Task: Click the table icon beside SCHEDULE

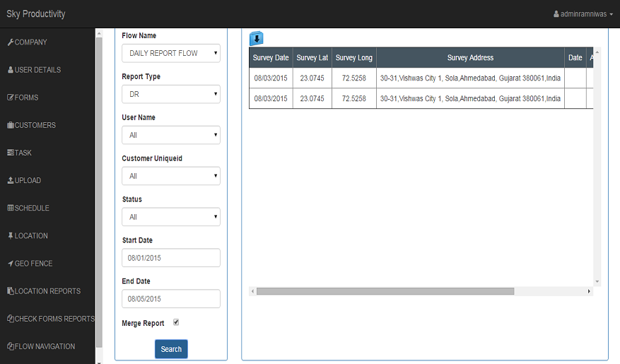Action: coord(11,208)
